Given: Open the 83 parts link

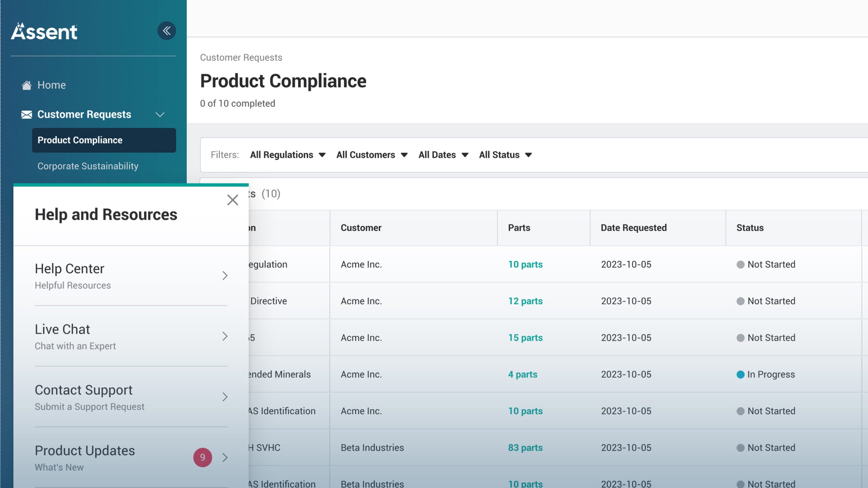Looking at the screenshot, I should [x=525, y=448].
